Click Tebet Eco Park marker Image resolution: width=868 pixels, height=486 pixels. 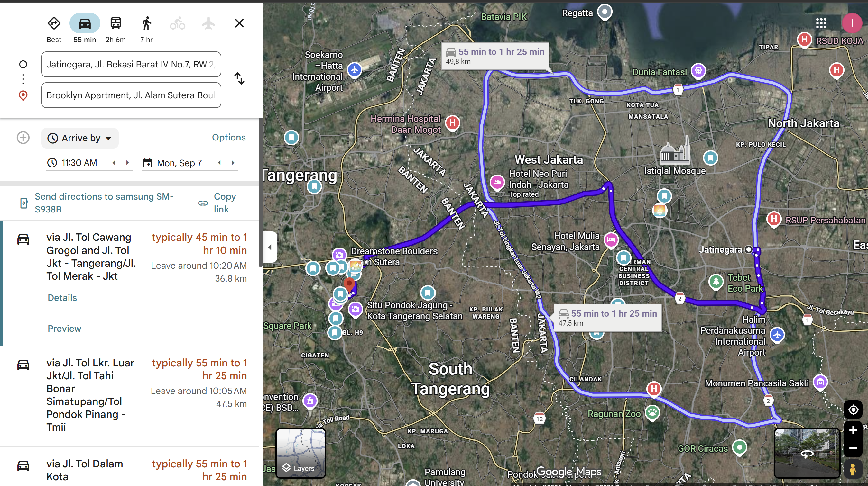pos(716,281)
